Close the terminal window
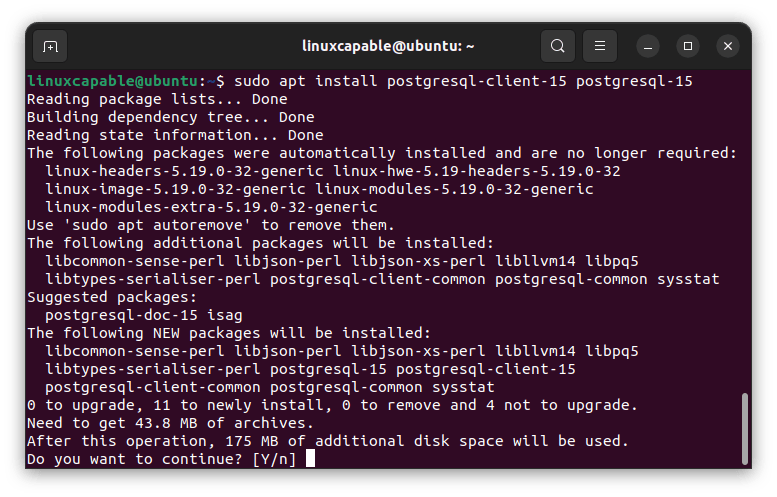This screenshot has width=777, height=497. point(727,47)
